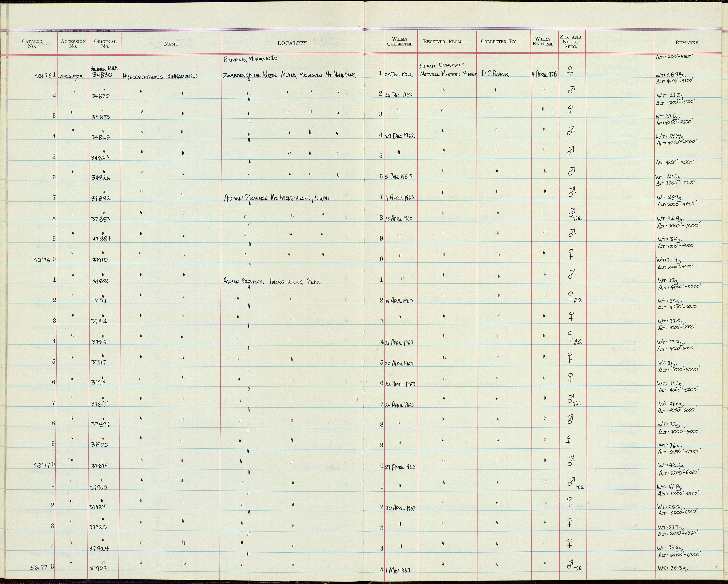Click the 'Collected By—' column header

501,42
